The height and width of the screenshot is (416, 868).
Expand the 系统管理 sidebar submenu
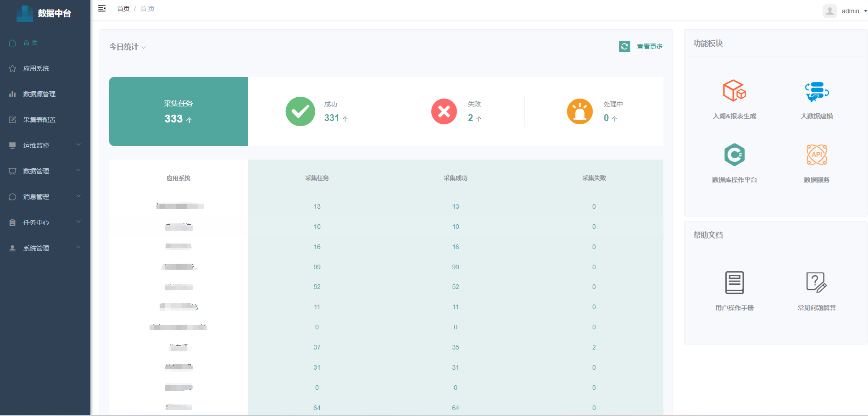(x=45, y=248)
